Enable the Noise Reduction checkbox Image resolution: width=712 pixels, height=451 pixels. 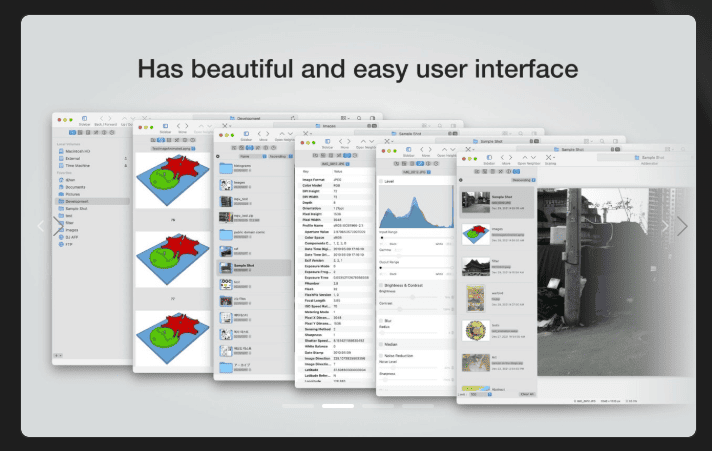click(381, 356)
